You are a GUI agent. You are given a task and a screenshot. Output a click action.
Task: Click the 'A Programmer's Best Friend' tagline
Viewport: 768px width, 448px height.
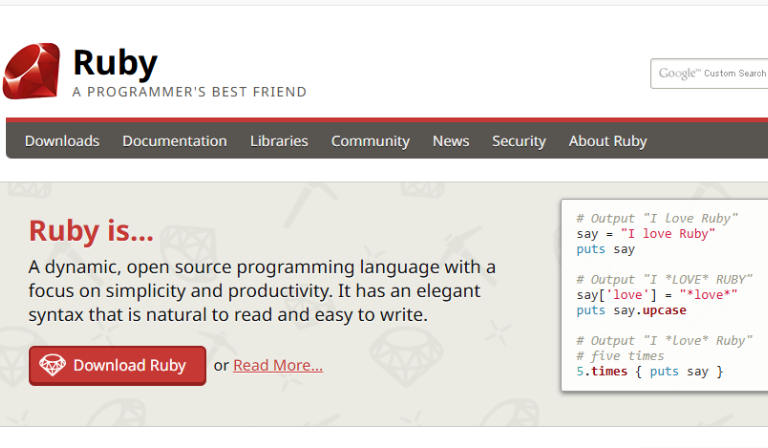(x=190, y=92)
